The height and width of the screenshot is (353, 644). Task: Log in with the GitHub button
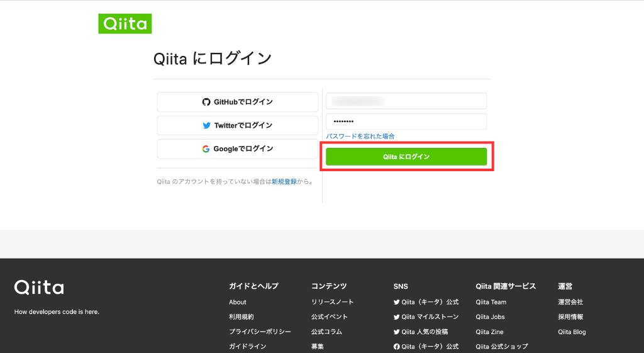(x=237, y=102)
